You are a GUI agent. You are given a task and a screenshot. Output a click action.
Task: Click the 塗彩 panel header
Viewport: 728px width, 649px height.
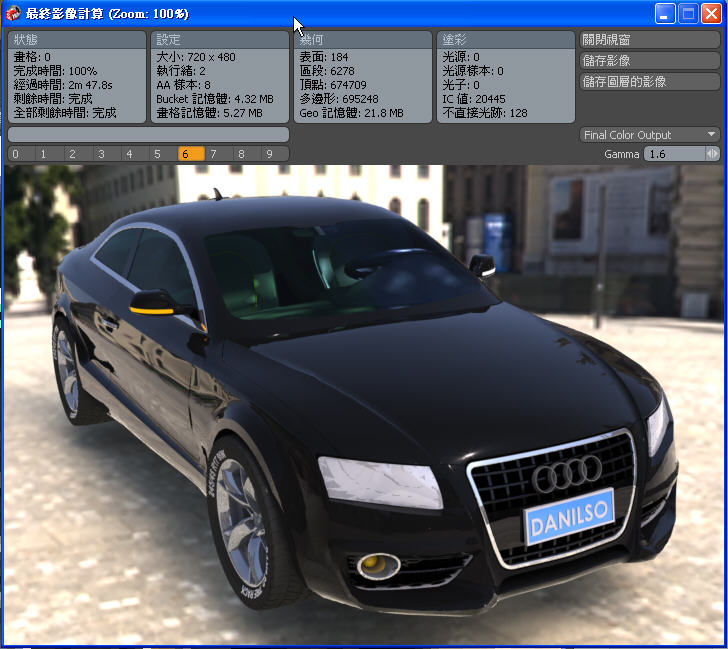coord(506,39)
